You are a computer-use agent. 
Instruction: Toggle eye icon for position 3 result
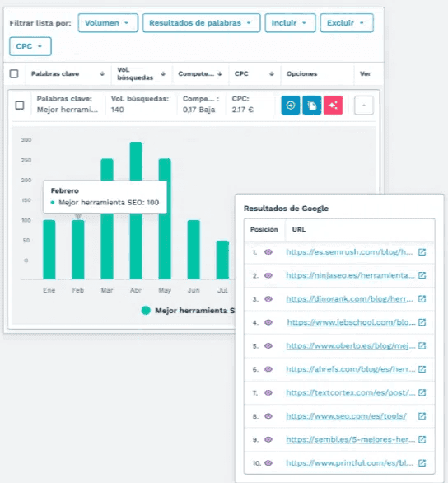268,299
